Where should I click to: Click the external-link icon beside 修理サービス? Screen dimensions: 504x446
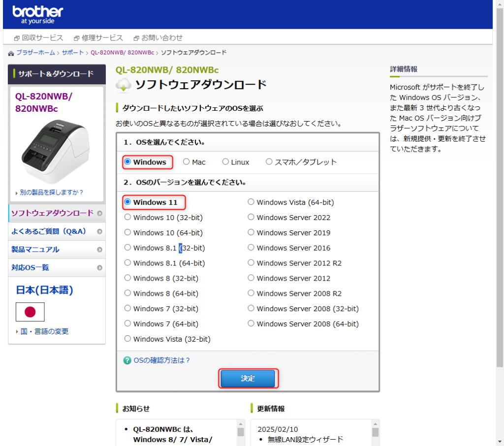pos(76,38)
